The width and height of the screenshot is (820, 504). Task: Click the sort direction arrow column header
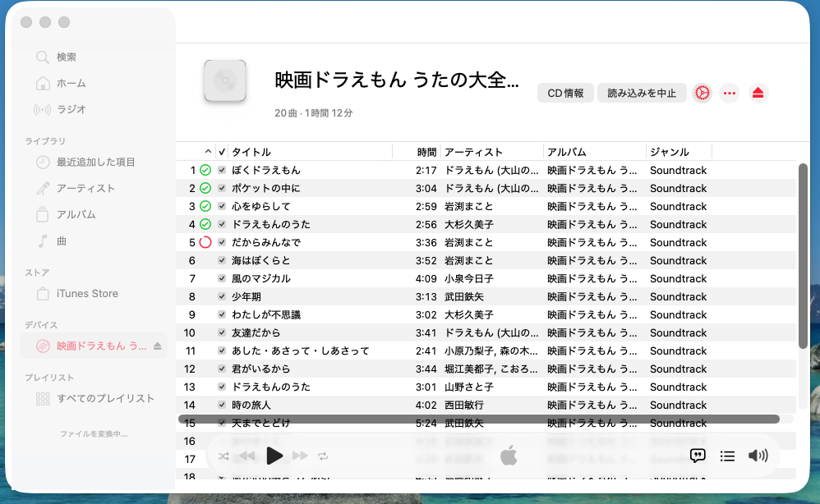(x=208, y=152)
